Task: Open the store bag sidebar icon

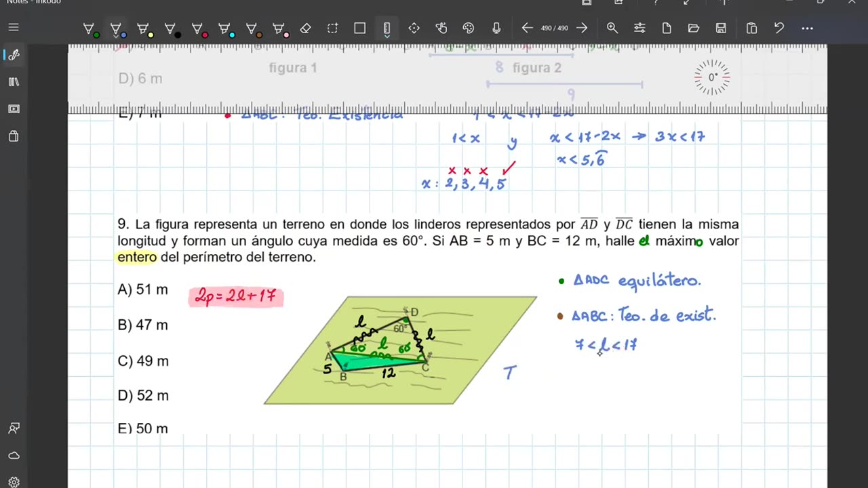Action: pos(14,136)
